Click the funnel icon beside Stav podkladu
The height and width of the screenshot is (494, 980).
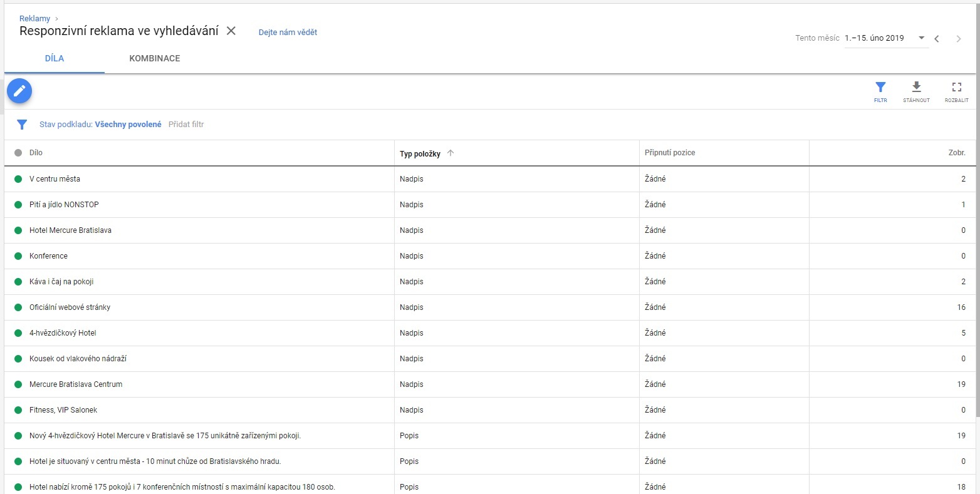22,125
